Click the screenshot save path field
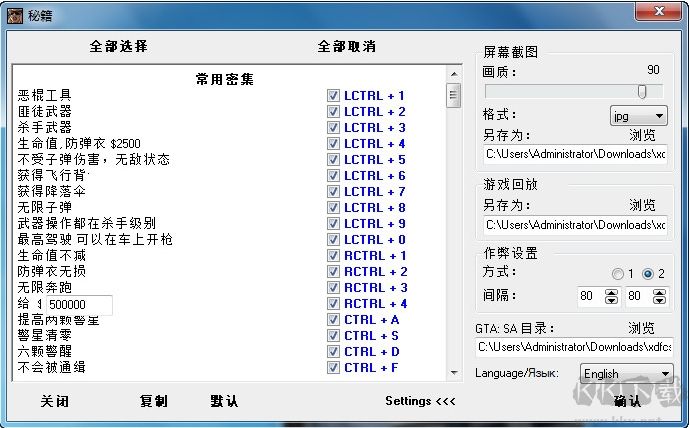The image size is (689, 428). tap(575, 154)
